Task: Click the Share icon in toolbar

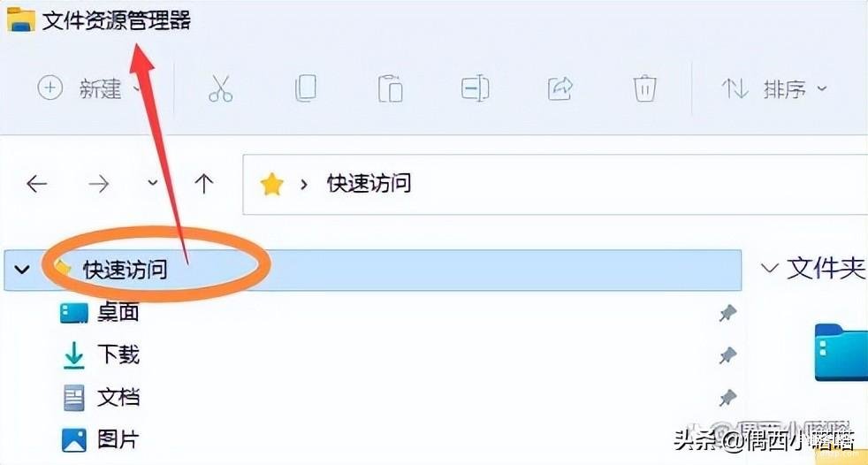Action: tap(560, 88)
